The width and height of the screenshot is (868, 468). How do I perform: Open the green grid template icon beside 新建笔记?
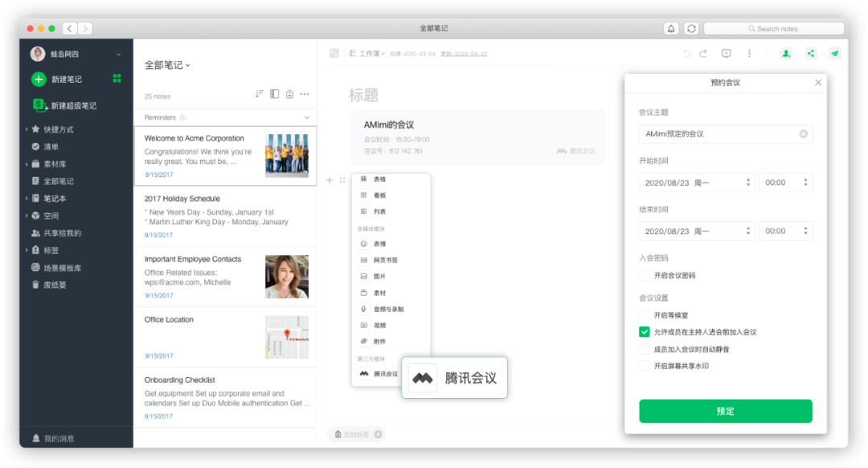point(117,79)
